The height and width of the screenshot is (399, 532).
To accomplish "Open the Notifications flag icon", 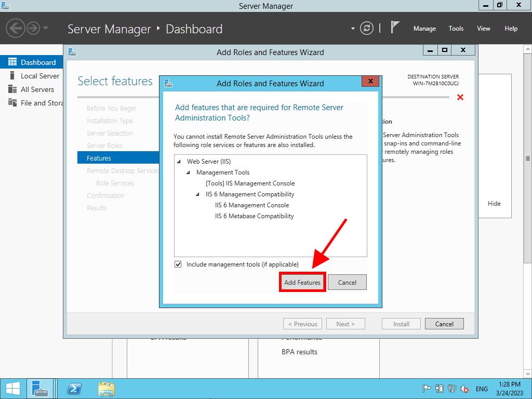I will click(395, 27).
